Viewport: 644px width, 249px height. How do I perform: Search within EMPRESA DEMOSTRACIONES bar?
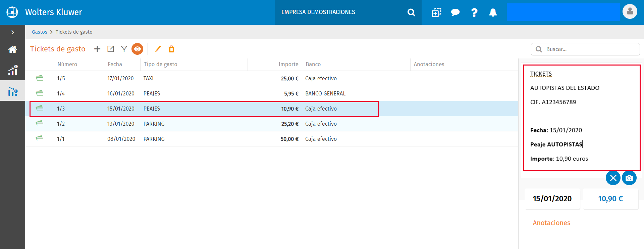tap(411, 12)
